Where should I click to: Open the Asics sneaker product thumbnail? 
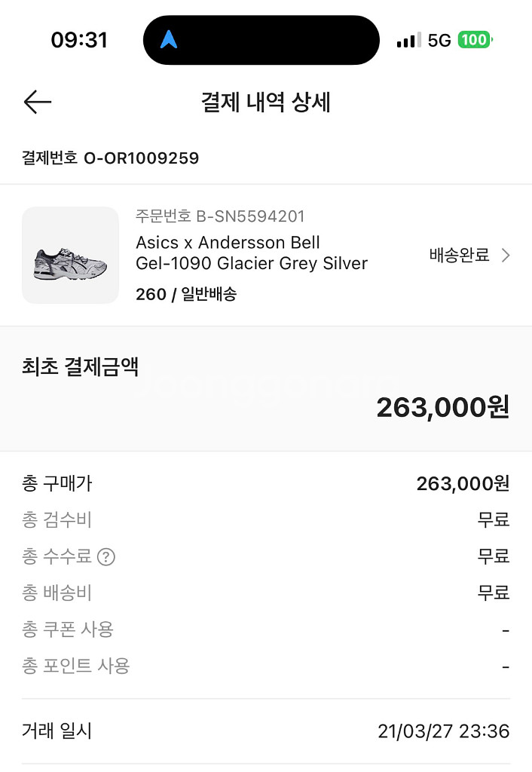71,256
